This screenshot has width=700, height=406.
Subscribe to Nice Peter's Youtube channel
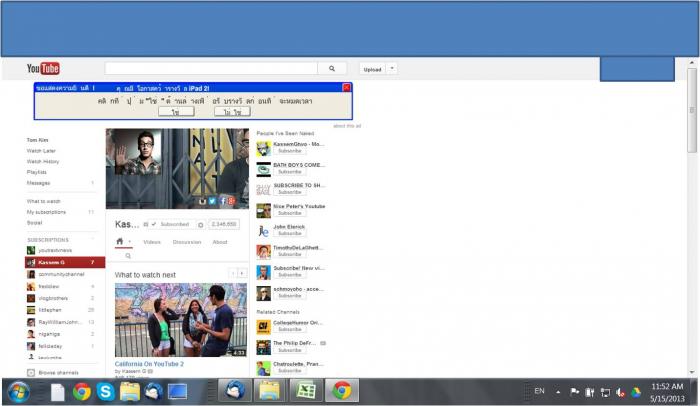[290, 213]
